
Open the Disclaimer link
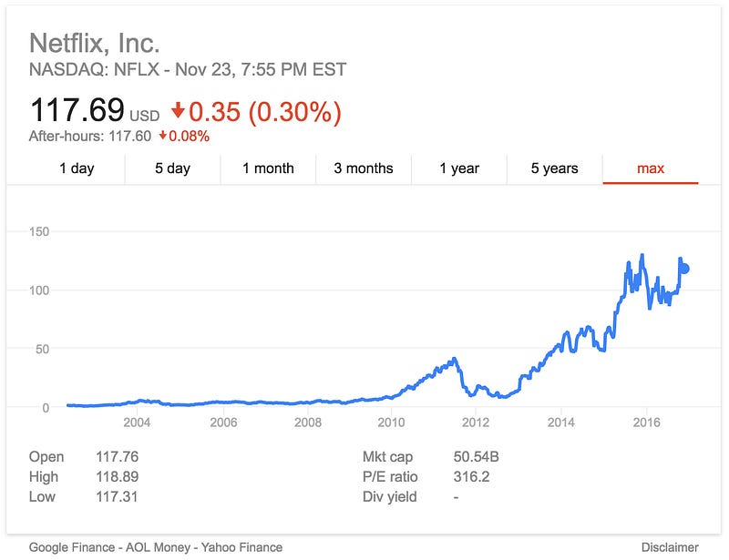point(671,547)
